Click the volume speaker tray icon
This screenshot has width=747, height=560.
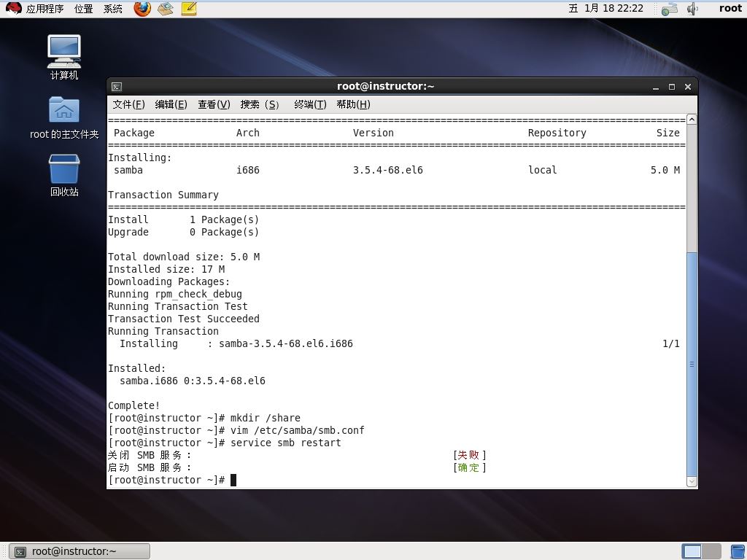[692, 9]
